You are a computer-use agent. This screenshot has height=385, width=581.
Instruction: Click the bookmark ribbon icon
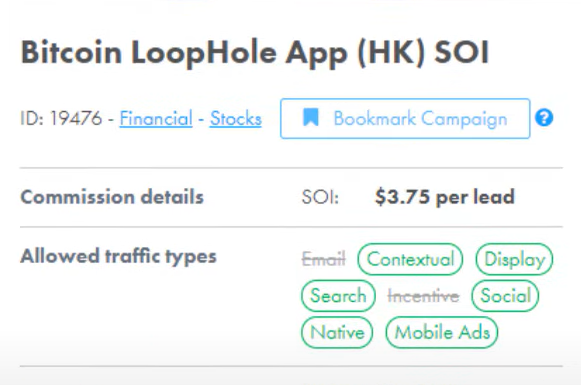coord(311,117)
